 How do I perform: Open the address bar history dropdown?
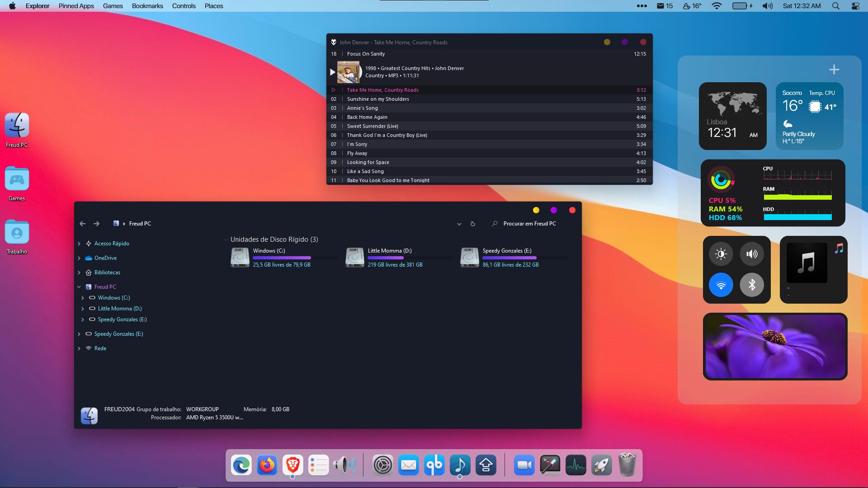point(459,224)
